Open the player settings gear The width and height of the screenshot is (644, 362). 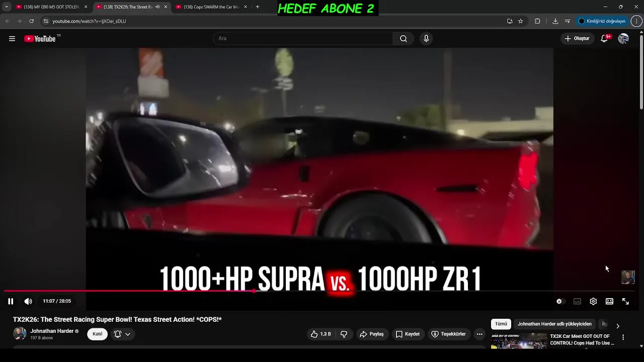tap(593, 301)
